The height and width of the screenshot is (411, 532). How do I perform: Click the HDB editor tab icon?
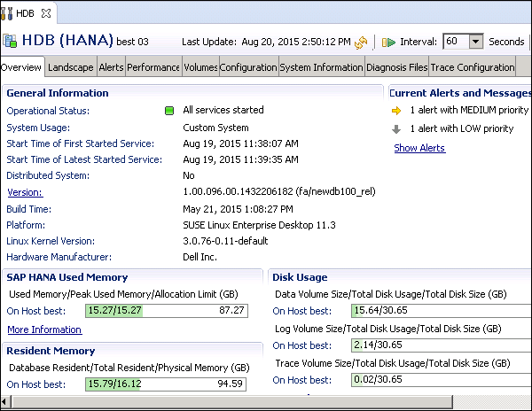point(9,13)
